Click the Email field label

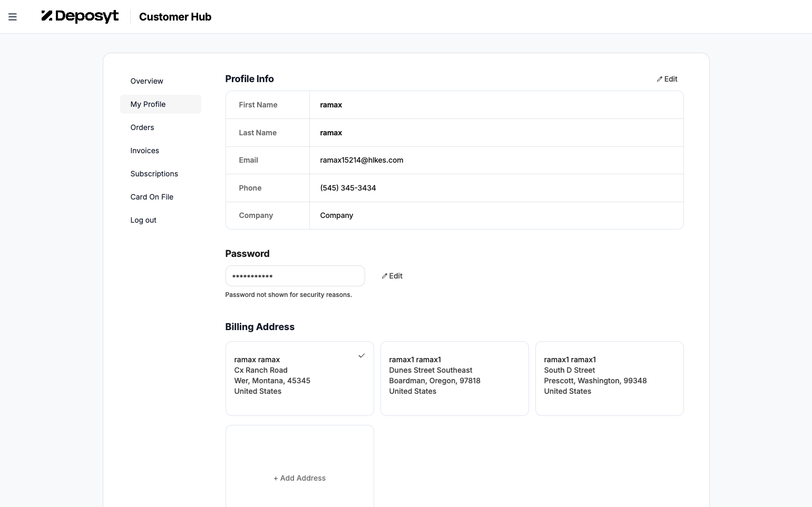[248, 160]
